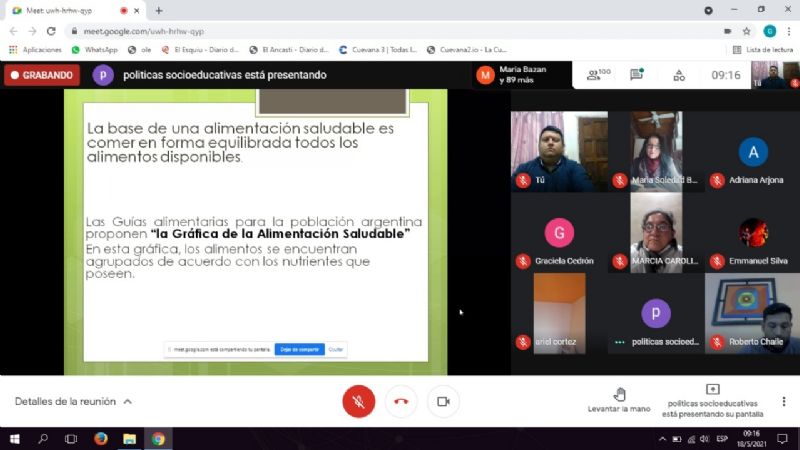Select Emmanuel Silva participant tile
800x450 pixels.
point(753,233)
